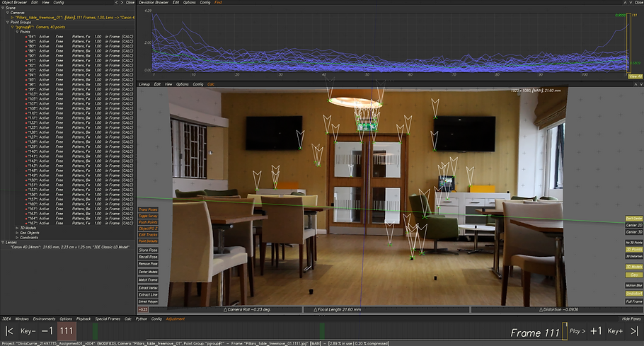
Task: Toggle the No 3D Points option
Action: (x=634, y=243)
